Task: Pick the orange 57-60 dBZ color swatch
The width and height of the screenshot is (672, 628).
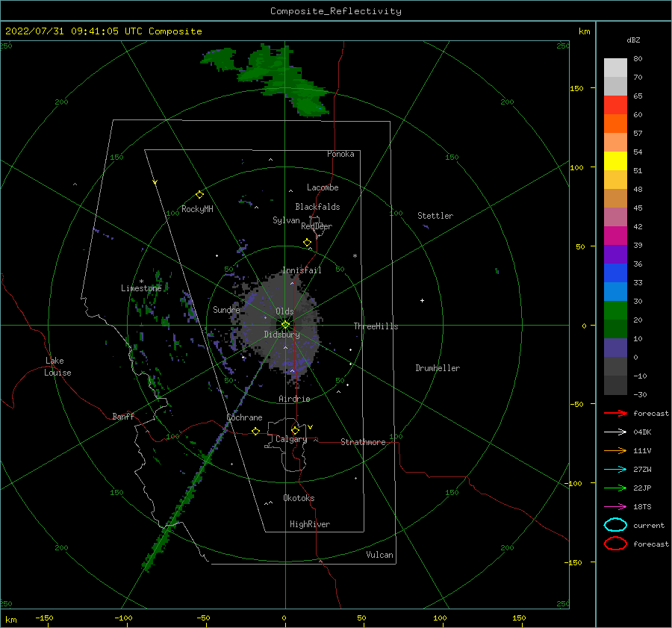Action: click(615, 124)
